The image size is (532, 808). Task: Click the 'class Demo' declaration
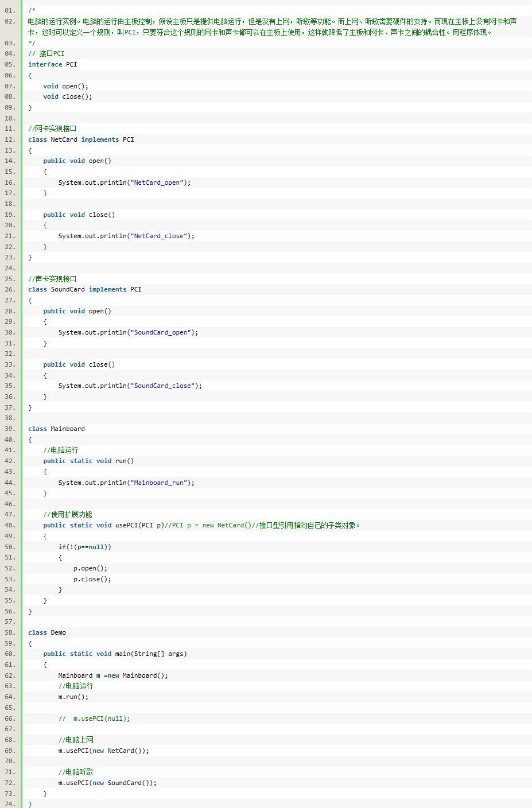point(47,632)
